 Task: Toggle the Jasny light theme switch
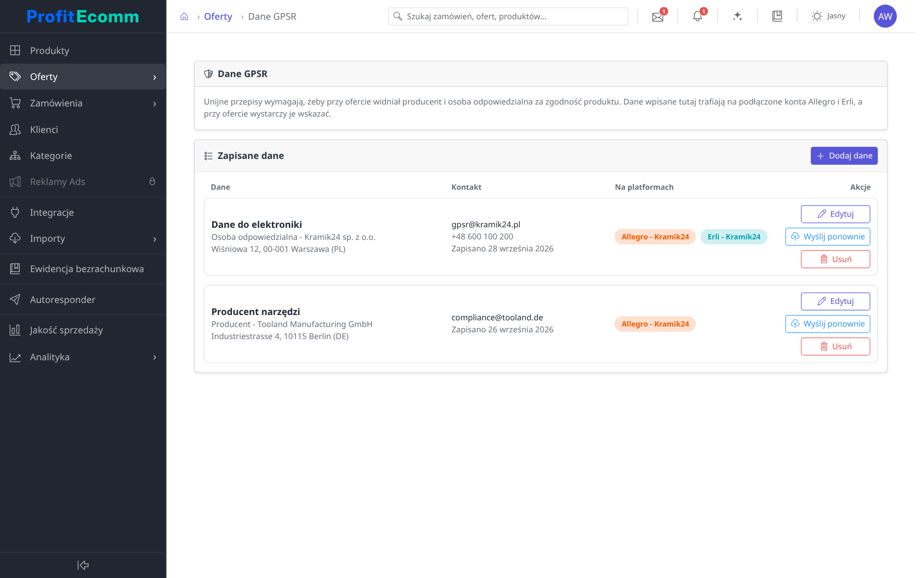point(829,16)
